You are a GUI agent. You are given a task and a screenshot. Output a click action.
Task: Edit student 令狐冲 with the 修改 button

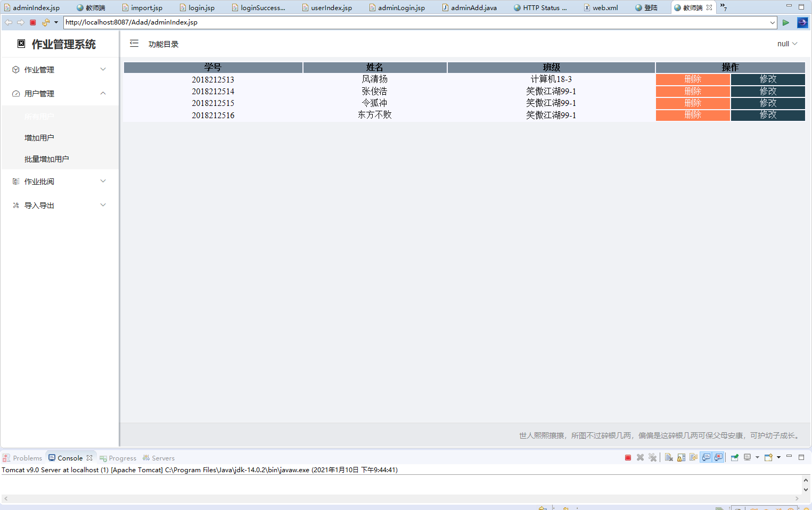[768, 103]
